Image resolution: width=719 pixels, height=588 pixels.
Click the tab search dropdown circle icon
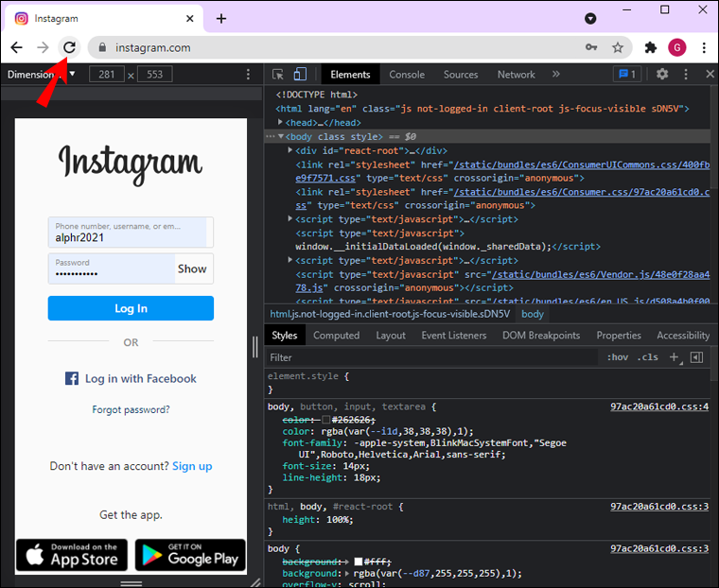(590, 18)
